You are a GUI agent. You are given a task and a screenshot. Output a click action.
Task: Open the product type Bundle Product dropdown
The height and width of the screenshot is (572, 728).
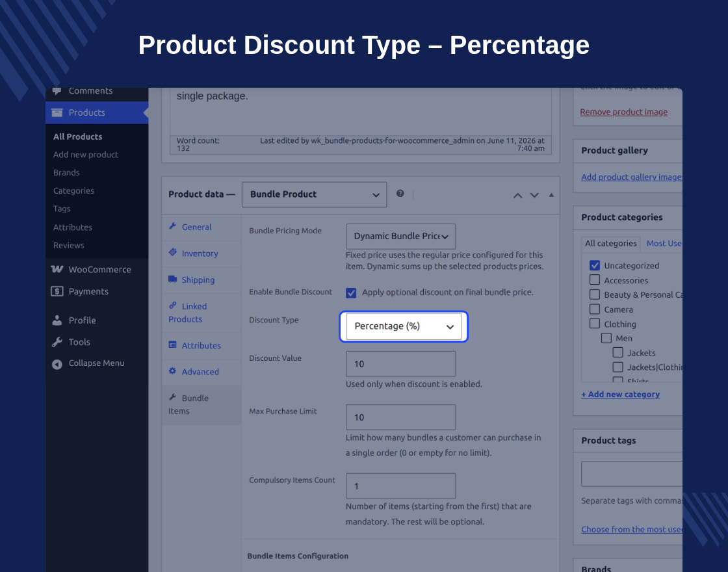point(315,194)
